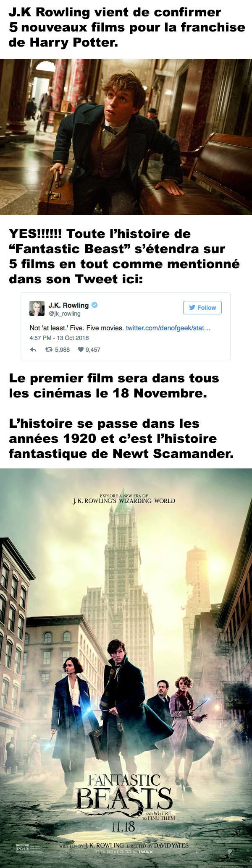Open the twitter.com/denofgeek/stat… link
Image resolution: width=252 pixels, height=868 pixels.
point(168,328)
